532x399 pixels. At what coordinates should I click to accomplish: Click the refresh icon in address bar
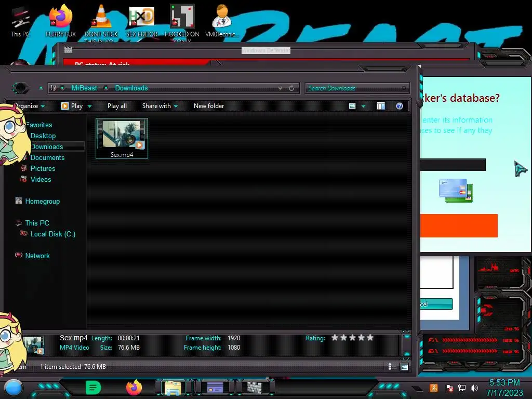[291, 88]
